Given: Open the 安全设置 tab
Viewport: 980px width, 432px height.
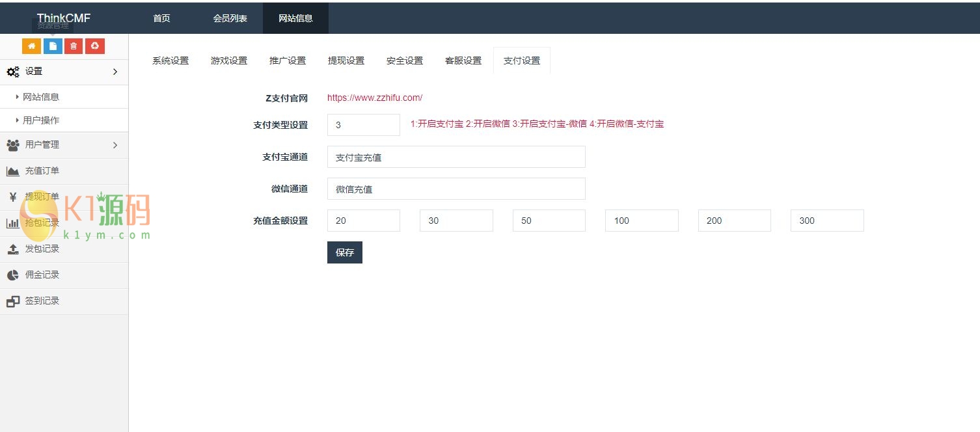Looking at the screenshot, I should point(405,61).
